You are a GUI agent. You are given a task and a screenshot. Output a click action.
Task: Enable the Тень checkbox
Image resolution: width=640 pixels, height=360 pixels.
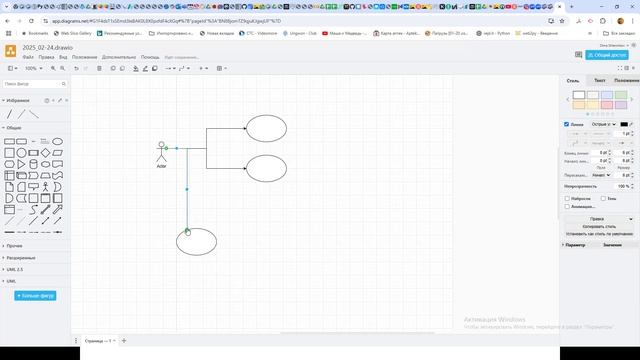pyautogui.click(x=603, y=198)
